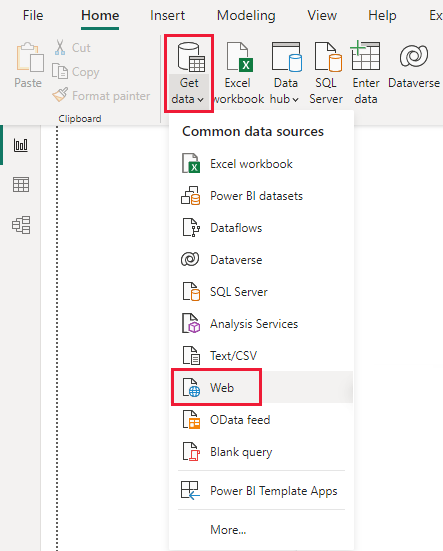Open Power BI Template Apps

tap(261, 491)
